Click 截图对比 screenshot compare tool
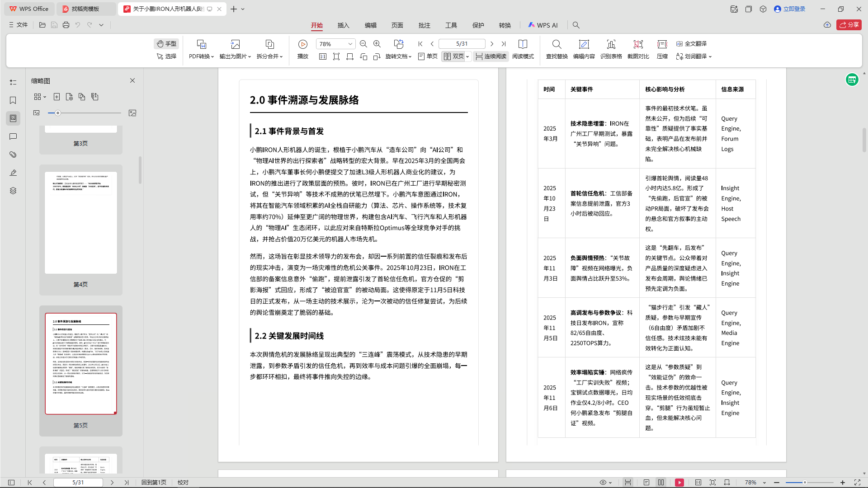 [638, 49]
